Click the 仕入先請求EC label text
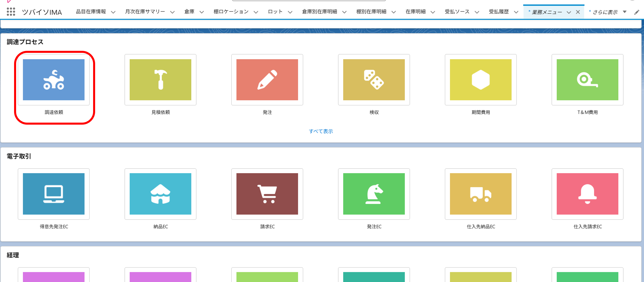The image size is (644, 282). click(588, 227)
